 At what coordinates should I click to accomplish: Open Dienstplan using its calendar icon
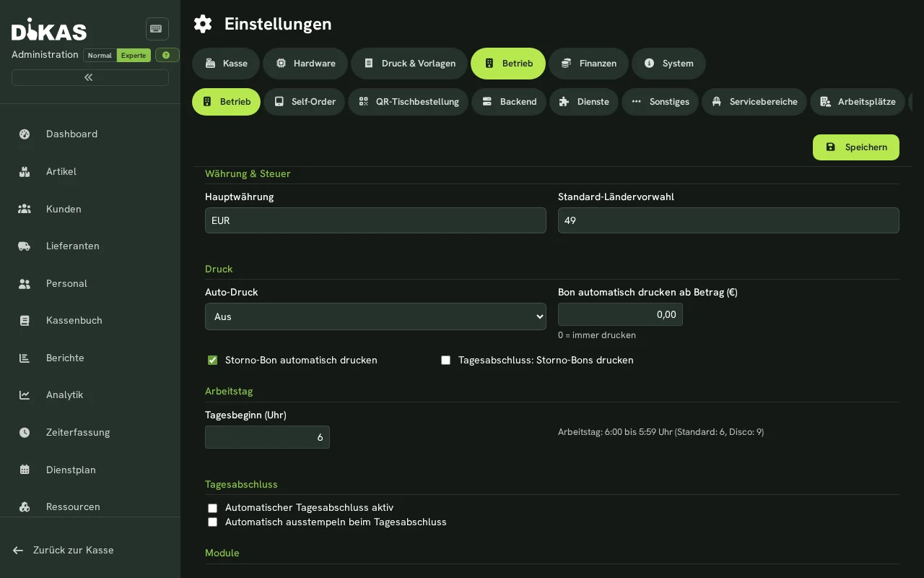[25, 470]
